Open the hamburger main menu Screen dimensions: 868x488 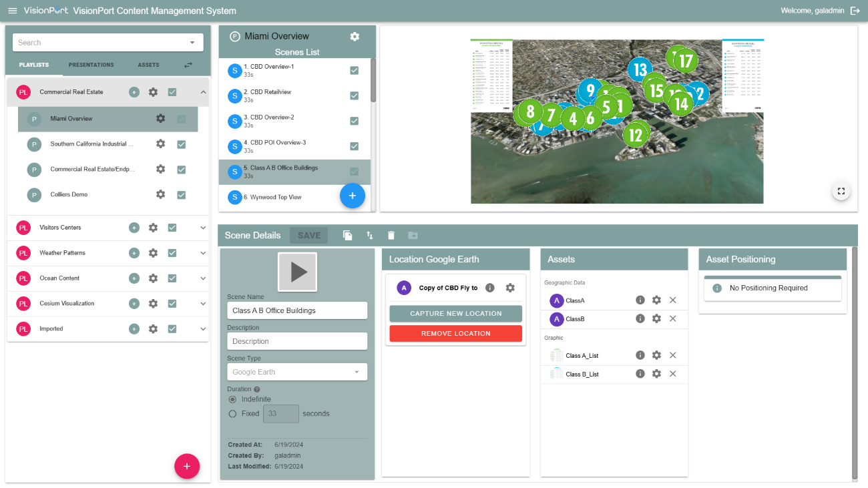pyautogui.click(x=12, y=11)
